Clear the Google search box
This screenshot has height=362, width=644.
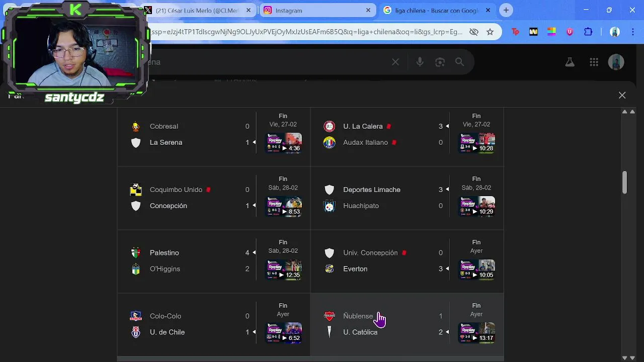point(395,62)
